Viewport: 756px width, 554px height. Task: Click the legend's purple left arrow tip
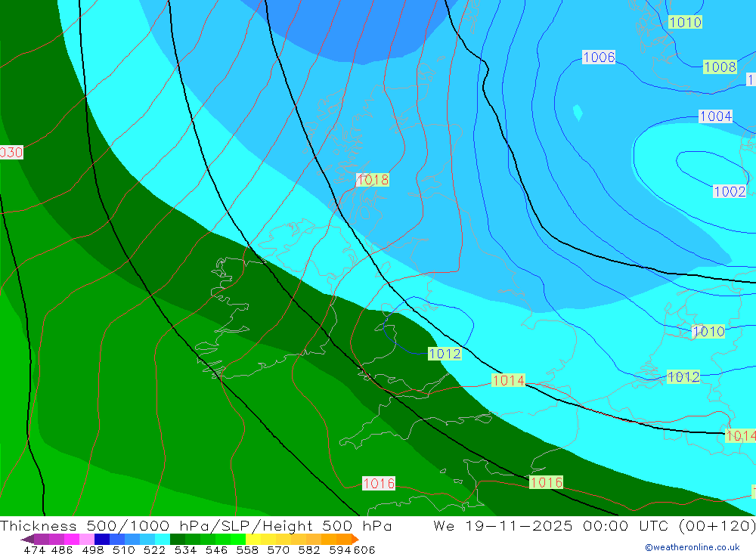[x=27, y=539]
